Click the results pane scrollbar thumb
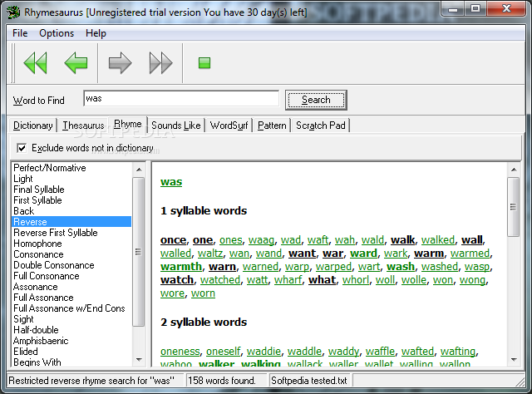 [x=514, y=207]
